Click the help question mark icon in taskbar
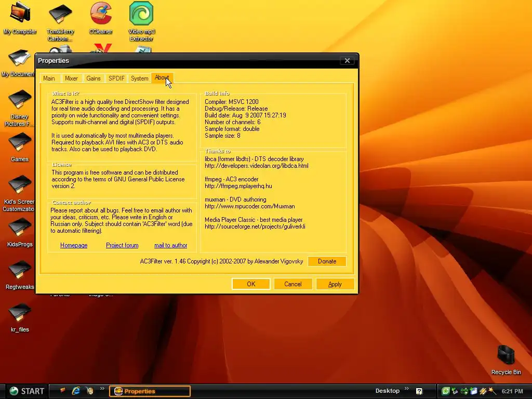Image resolution: width=532 pixels, height=399 pixels. [419, 391]
